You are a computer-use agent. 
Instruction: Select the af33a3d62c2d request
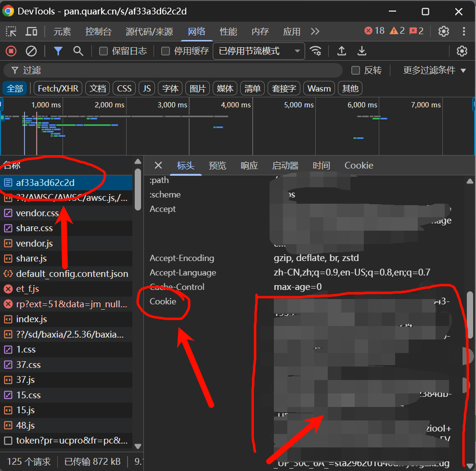click(66, 183)
